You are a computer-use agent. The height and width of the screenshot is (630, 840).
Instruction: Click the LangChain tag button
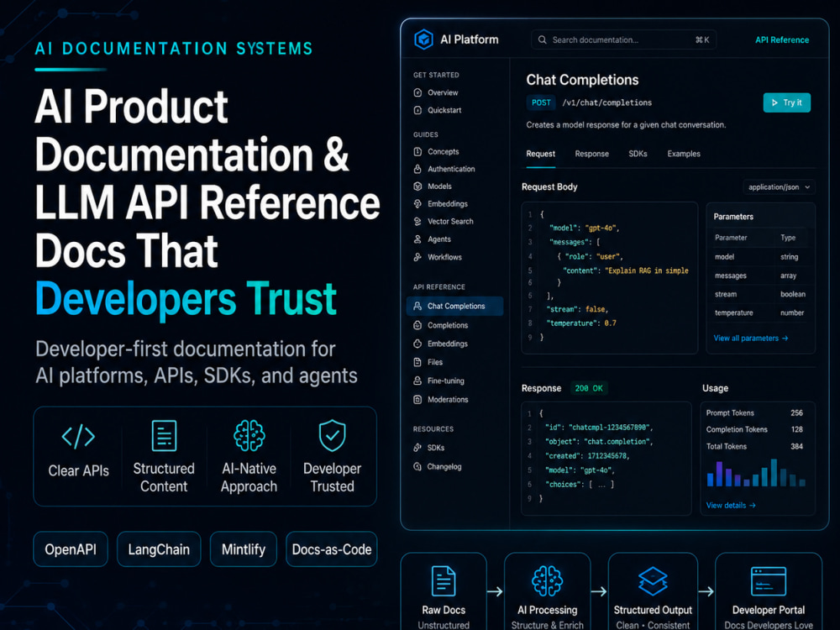159,549
